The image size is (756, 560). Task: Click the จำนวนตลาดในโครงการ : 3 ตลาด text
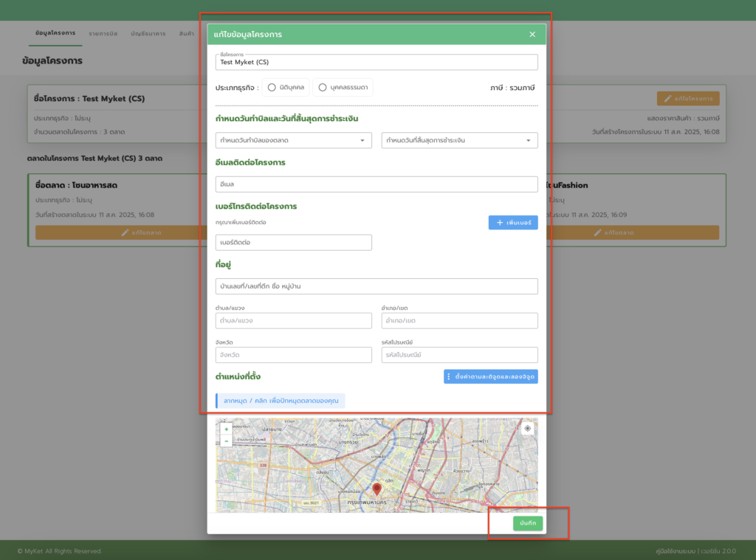coord(80,131)
